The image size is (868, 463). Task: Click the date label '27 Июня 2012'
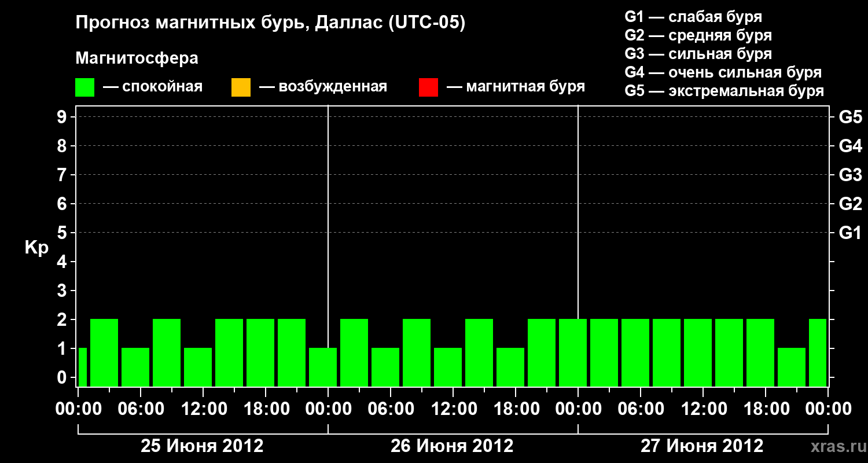(702, 446)
